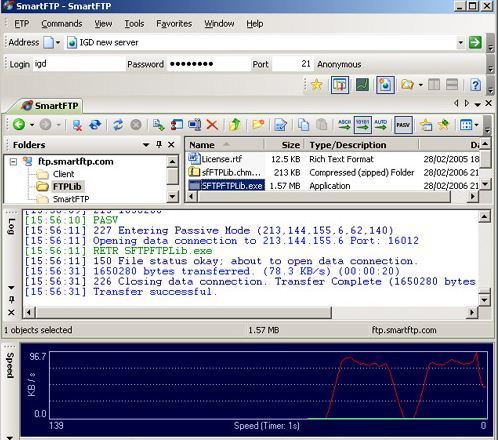
Task: Open the View menu
Action: tap(103, 24)
